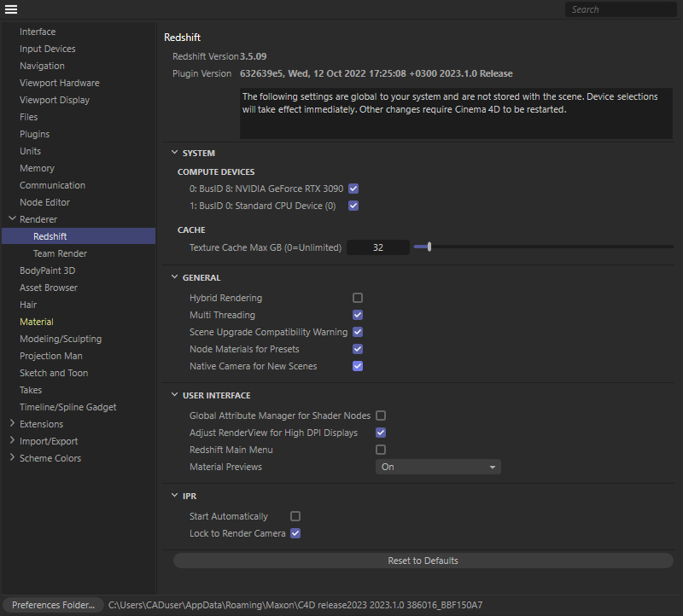The width and height of the screenshot is (683, 616).
Task: Toggle Standard CPU Device checkbox
Action: pos(353,206)
